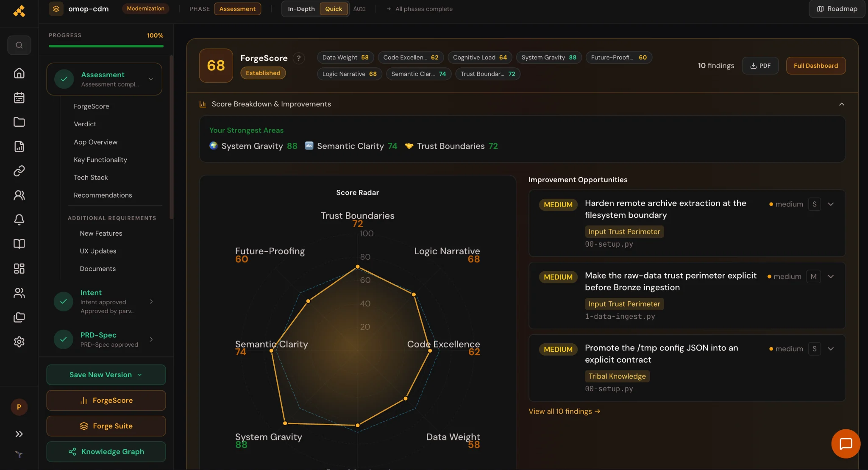The width and height of the screenshot is (868, 470).
Task: Expand the Intent section
Action: (x=151, y=302)
